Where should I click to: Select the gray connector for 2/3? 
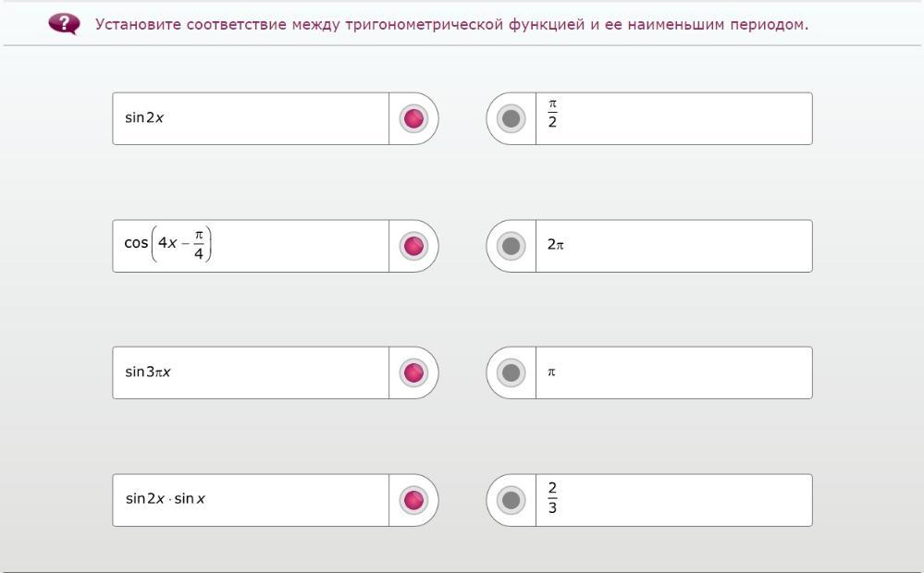[x=511, y=500]
